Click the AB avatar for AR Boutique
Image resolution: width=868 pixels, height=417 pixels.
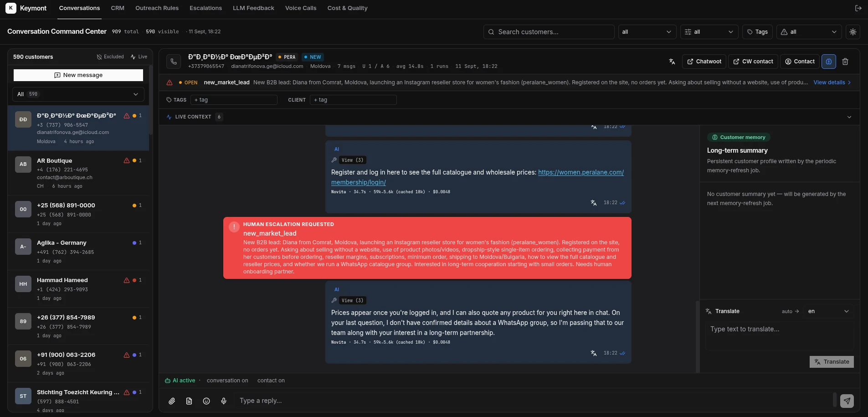click(x=23, y=164)
